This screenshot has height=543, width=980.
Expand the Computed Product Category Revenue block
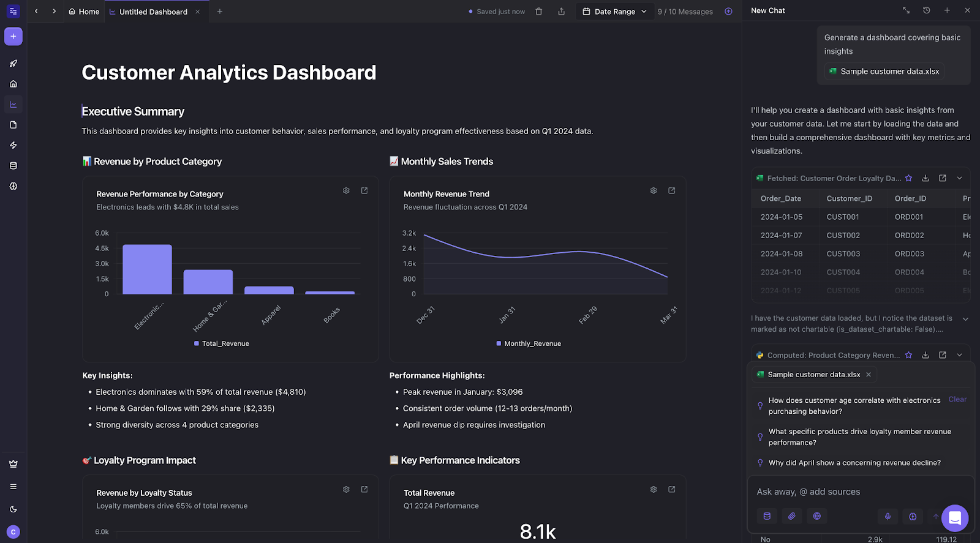pos(960,355)
